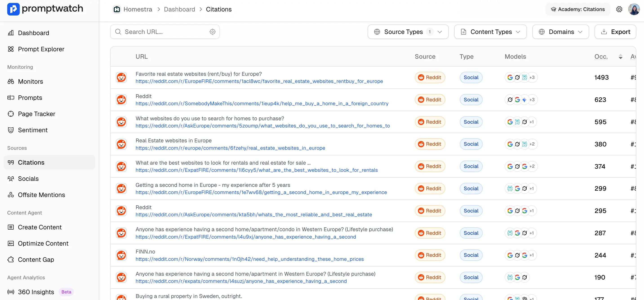Click Reddit icon on 'Favorite real estate websites' row

pyautogui.click(x=121, y=78)
